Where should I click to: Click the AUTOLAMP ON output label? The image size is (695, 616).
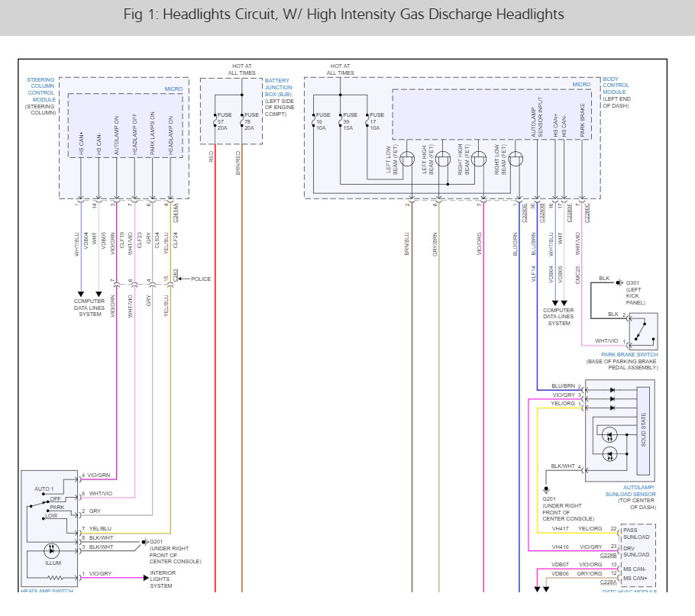point(117,136)
